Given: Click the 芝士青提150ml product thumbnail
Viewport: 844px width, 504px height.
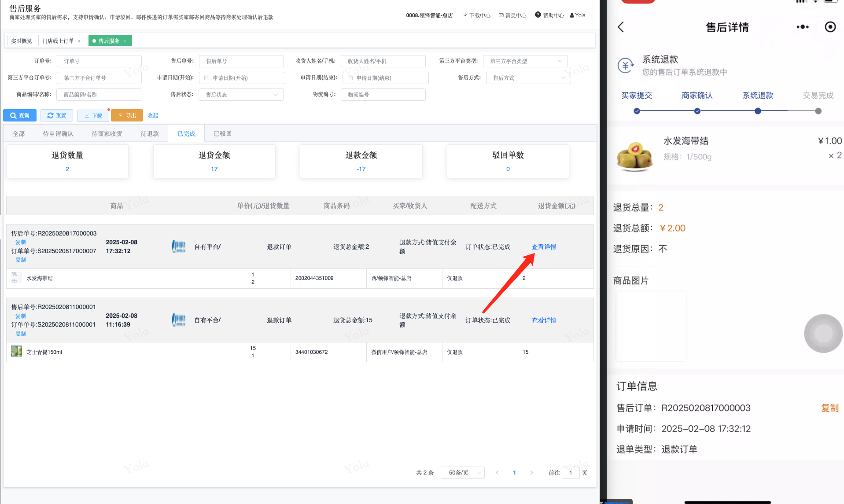Looking at the screenshot, I should (16, 352).
